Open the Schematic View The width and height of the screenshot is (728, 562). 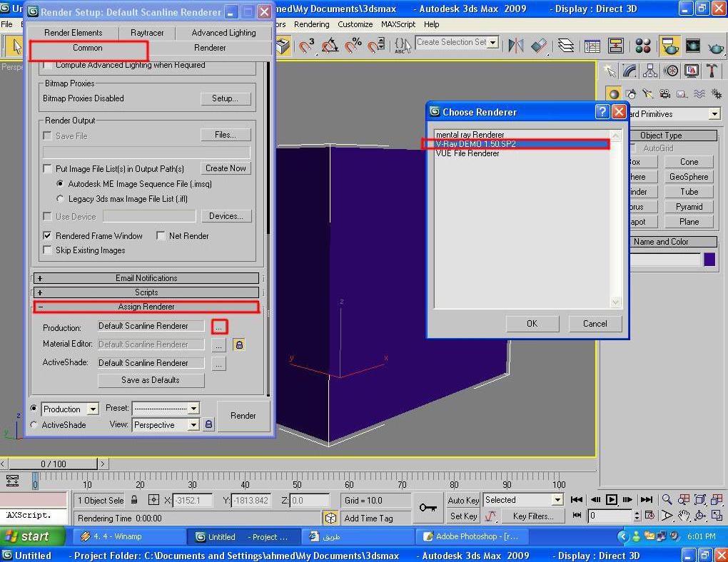(616, 46)
